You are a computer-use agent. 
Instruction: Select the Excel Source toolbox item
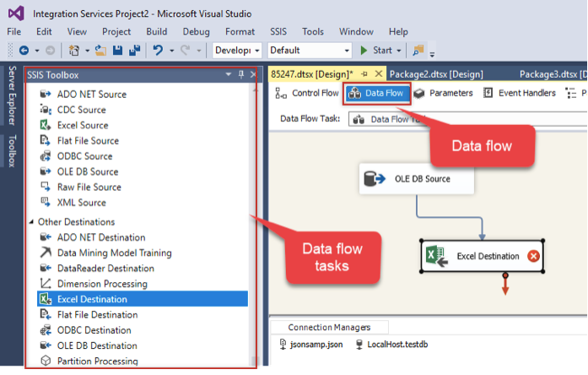click(x=80, y=125)
